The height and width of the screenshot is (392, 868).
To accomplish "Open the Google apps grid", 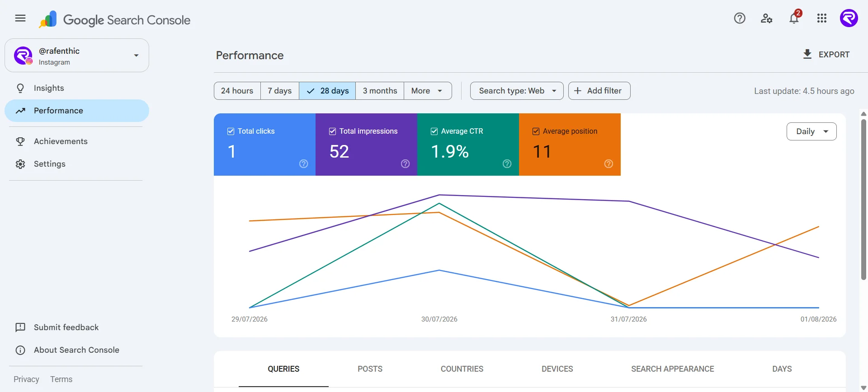I will [822, 19].
